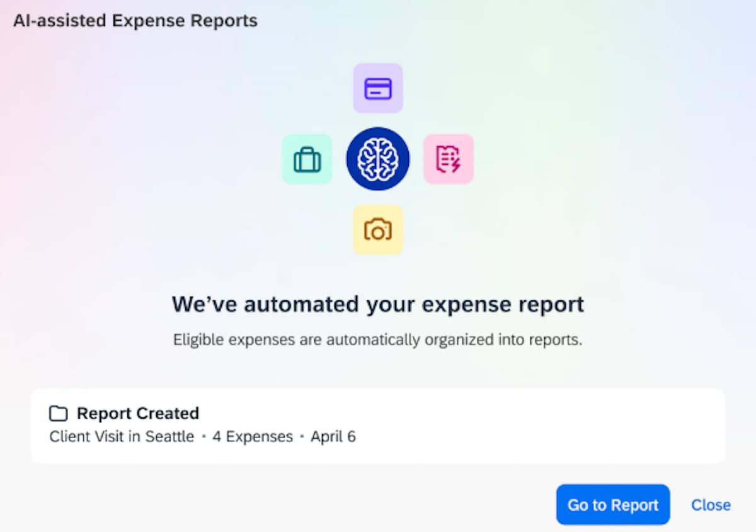Click the 'Report Created' label
756x532 pixels.
(138, 414)
